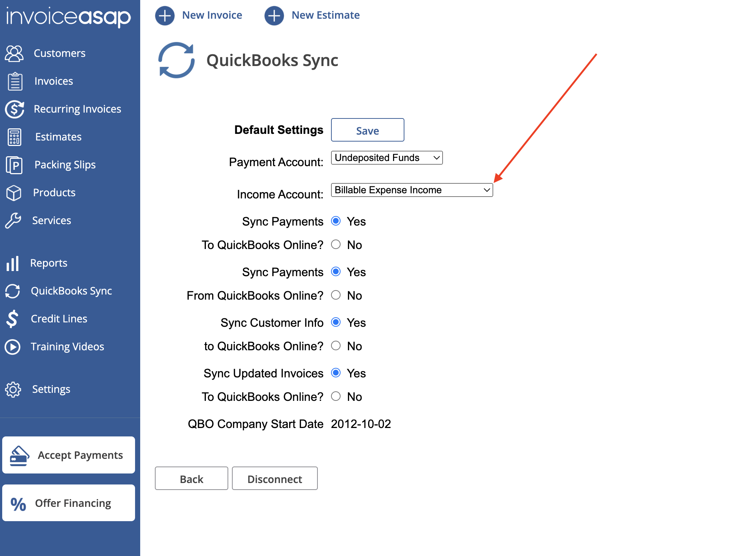Open Recurring Invoices section

[x=77, y=109]
